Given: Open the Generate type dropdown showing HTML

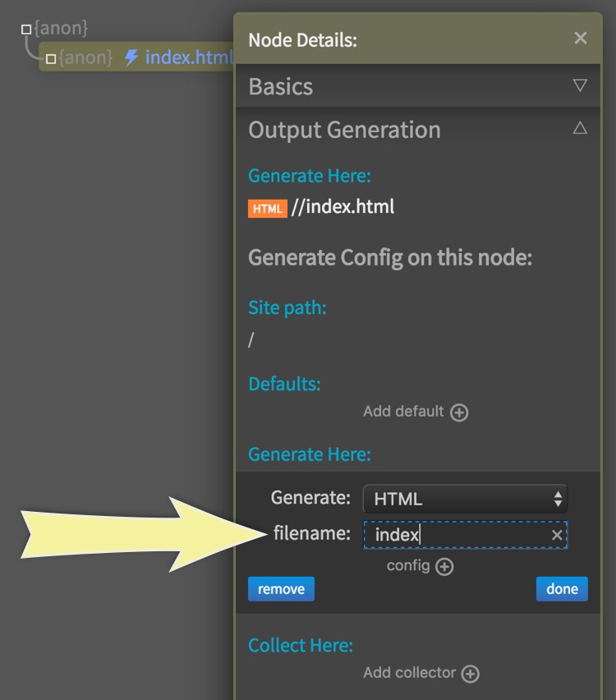Looking at the screenshot, I should [x=465, y=499].
